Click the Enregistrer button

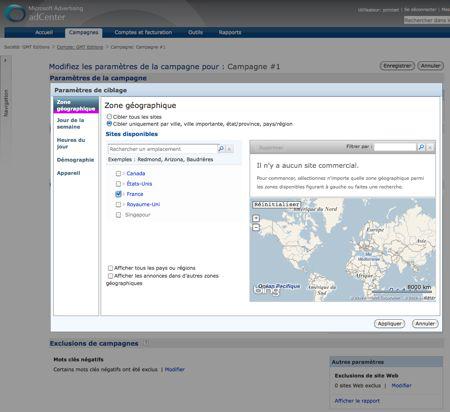(x=397, y=66)
